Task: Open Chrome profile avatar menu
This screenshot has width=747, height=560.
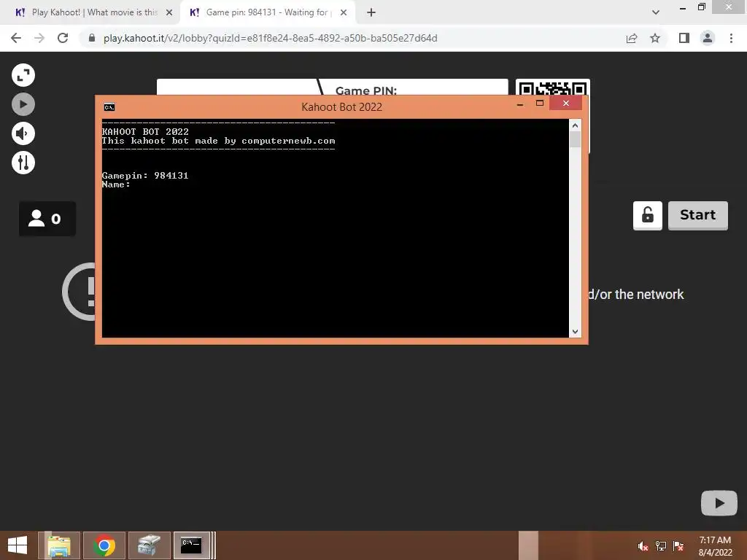Action: coord(708,38)
